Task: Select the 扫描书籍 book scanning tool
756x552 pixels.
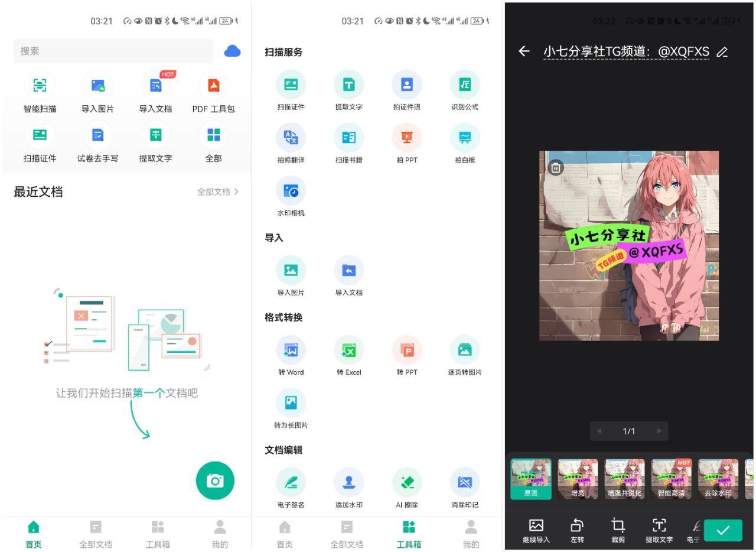Action: [348, 144]
